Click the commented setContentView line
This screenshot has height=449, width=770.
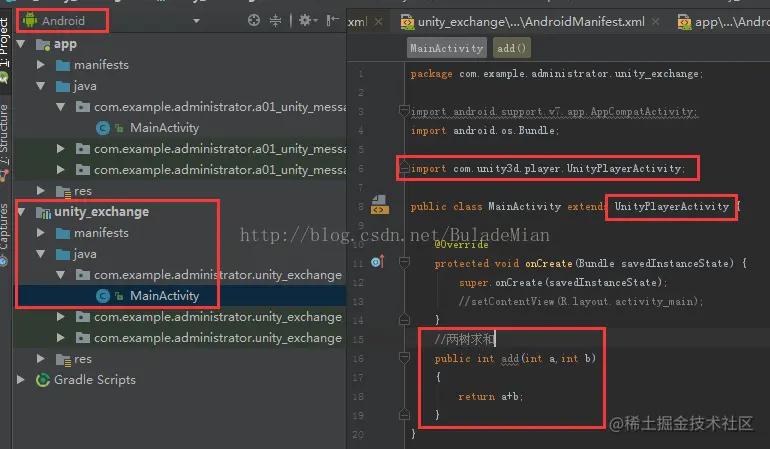(581, 301)
